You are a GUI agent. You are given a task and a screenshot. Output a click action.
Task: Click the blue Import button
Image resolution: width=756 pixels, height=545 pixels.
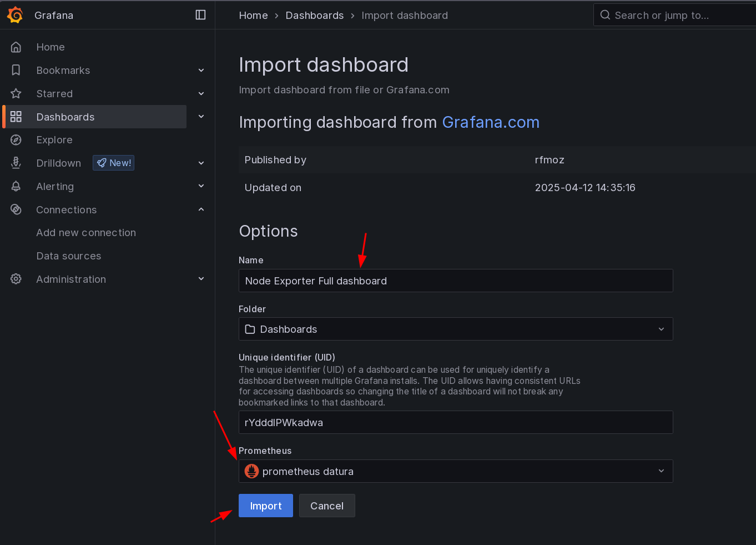point(266,506)
